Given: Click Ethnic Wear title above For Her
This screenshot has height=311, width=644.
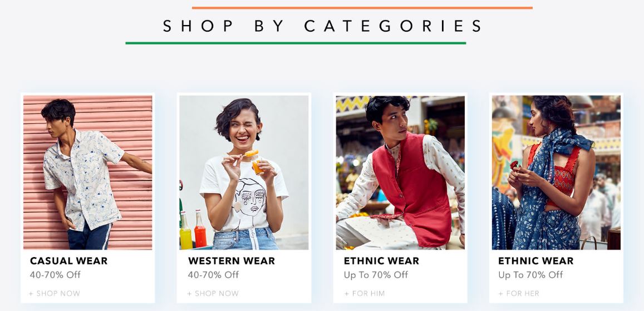Looking at the screenshot, I should point(536,261).
